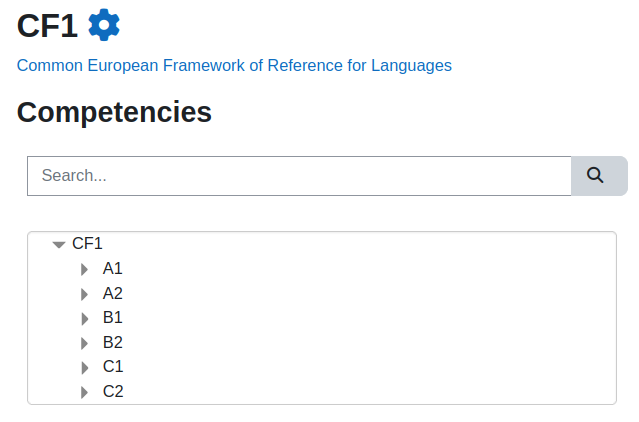
Task: Expand the B1 competency arrow
Action: pyautogui.click(x=84, y=319)
